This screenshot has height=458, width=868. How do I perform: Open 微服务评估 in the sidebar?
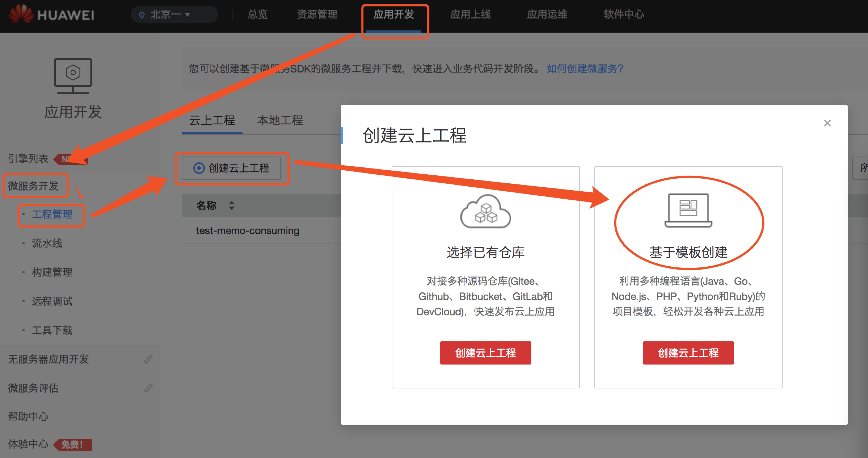tap(33, 388)
